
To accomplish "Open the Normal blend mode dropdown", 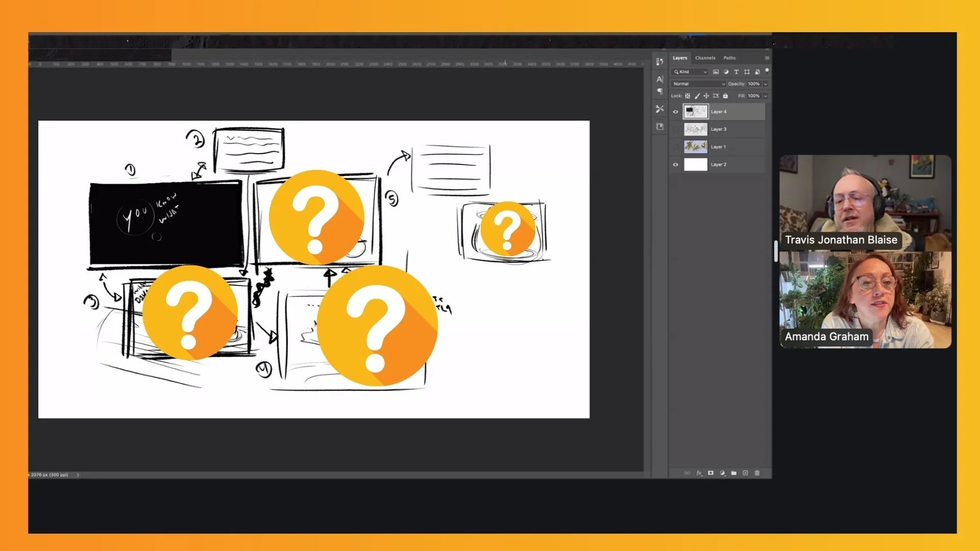I will [698, 84].
